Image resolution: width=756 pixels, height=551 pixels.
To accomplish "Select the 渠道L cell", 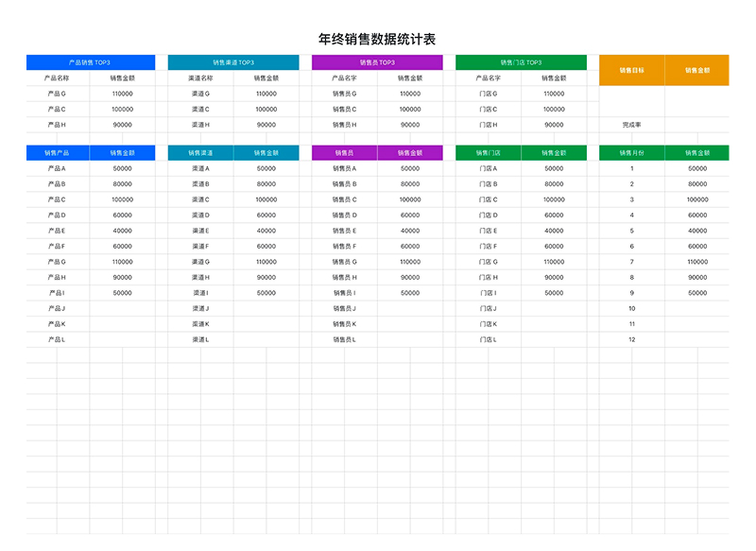I will (x=200, y=339).
